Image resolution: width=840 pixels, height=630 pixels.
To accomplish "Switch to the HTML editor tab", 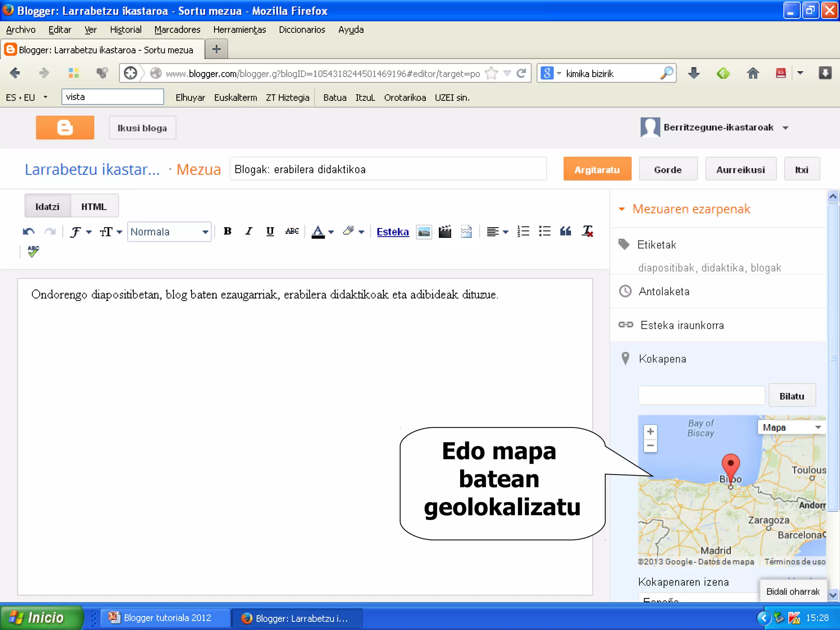I will point(94,206).
